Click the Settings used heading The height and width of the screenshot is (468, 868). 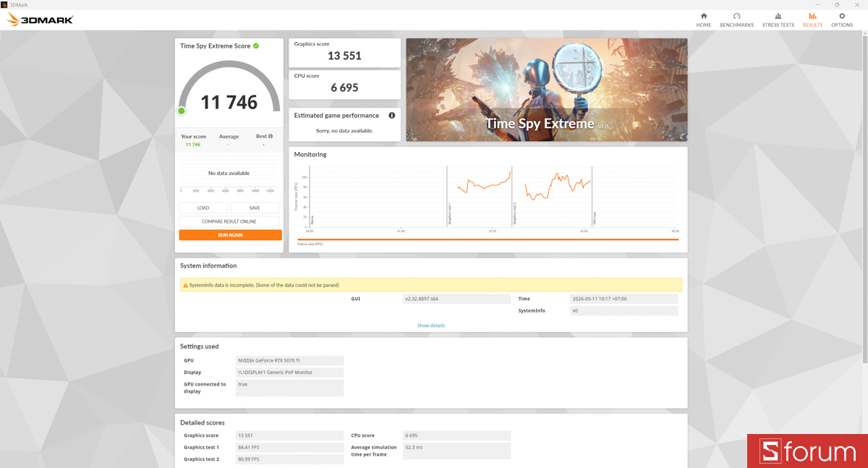pyautogui.click(x=200, y=346)
